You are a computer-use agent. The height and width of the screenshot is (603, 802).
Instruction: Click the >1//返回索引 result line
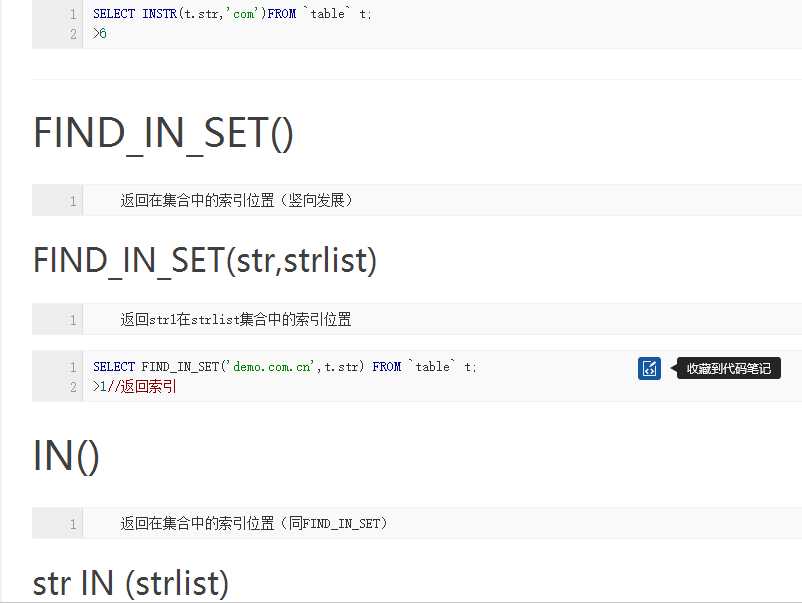[135, 386]
